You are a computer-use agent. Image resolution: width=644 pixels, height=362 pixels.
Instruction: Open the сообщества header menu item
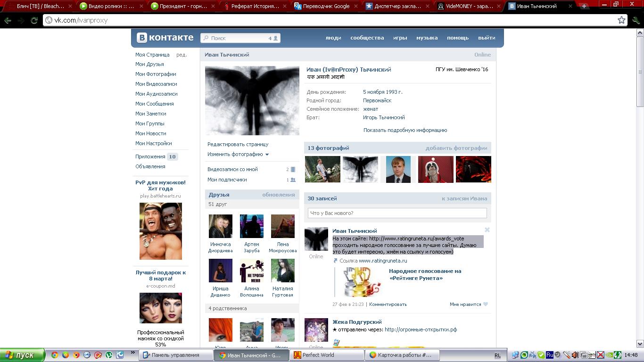pos(367,38)
